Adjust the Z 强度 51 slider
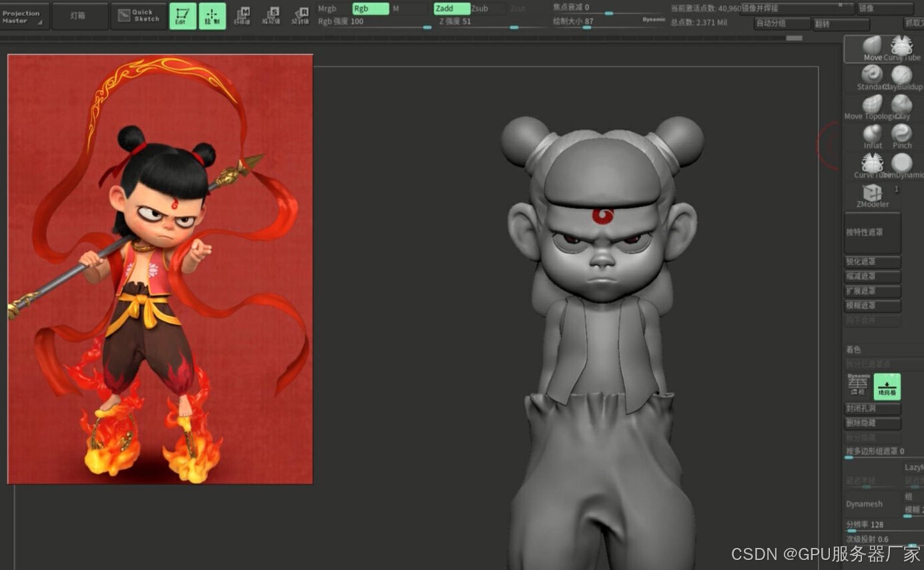 (492, 23)
